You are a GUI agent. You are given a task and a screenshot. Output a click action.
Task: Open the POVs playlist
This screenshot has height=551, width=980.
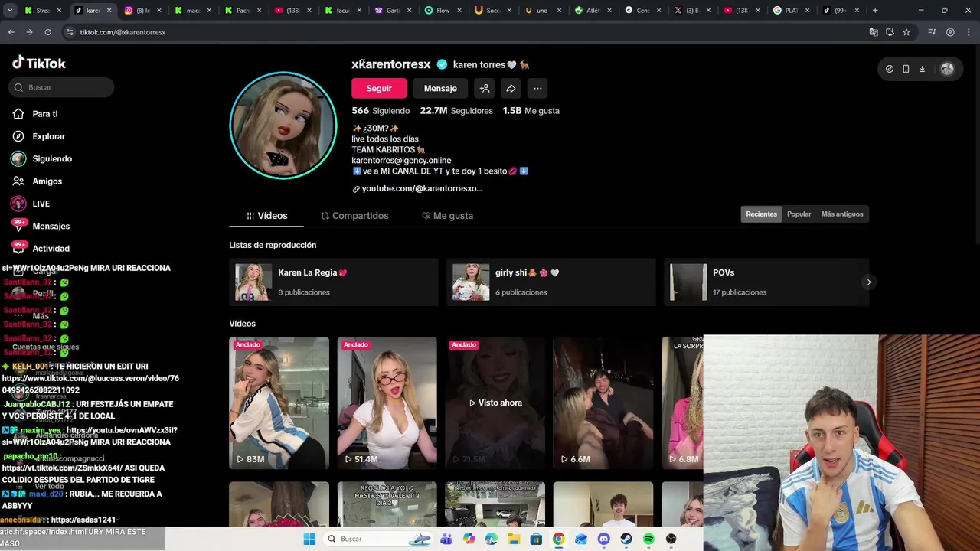(766, 282)
